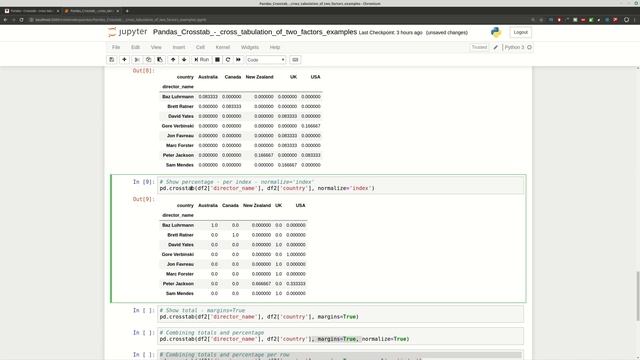The width and height of the screenshot is (640, 360).
Task: Click the 0.333333 value in Out[9] table
Action: [x=296, y=284]
